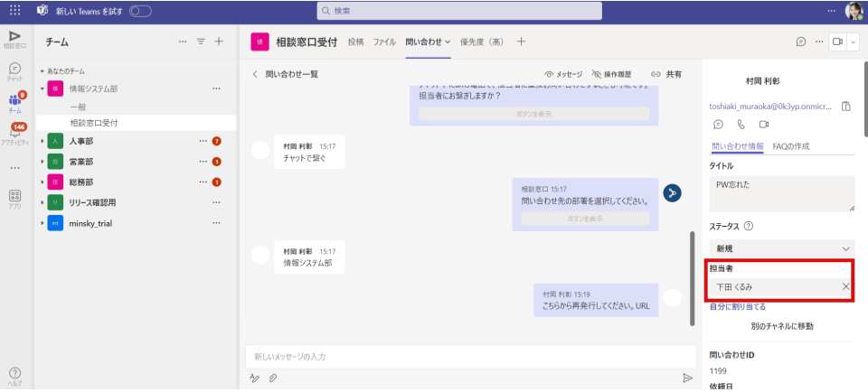
Task: Expand the 人事部 team
Action: [42, 142]
